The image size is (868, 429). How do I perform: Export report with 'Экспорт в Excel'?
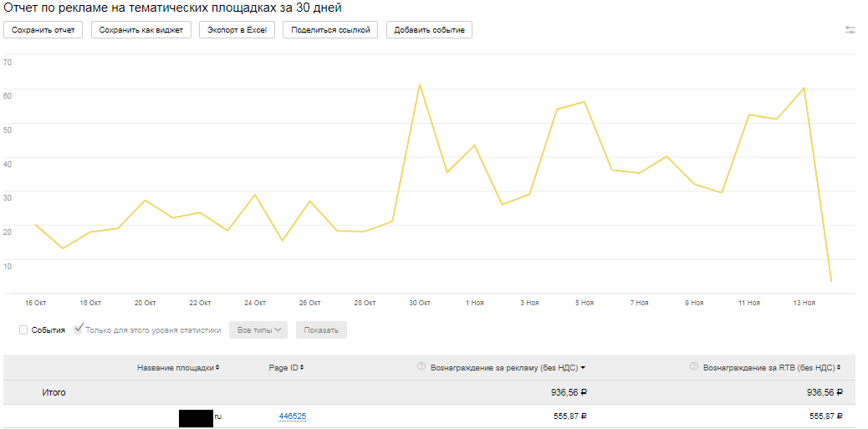pyautogui.click(x=237, y=30)
